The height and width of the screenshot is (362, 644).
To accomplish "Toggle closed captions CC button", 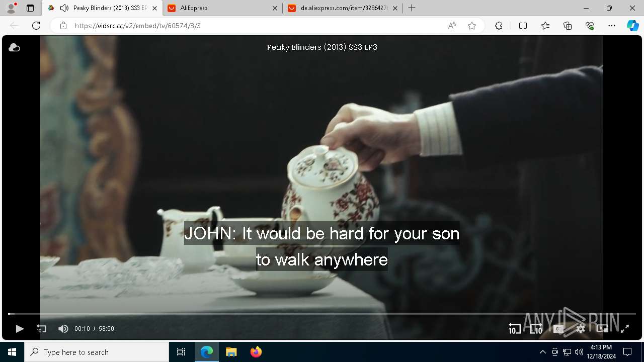I will 558,329.
